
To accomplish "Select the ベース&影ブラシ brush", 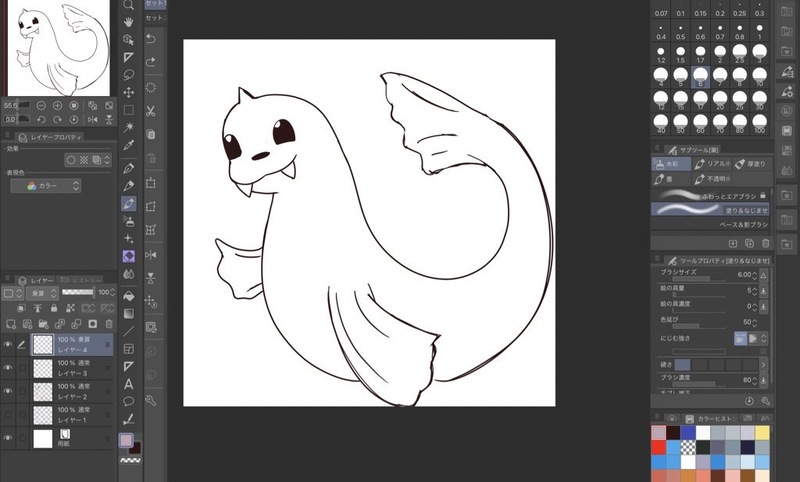I will point(710,224).
